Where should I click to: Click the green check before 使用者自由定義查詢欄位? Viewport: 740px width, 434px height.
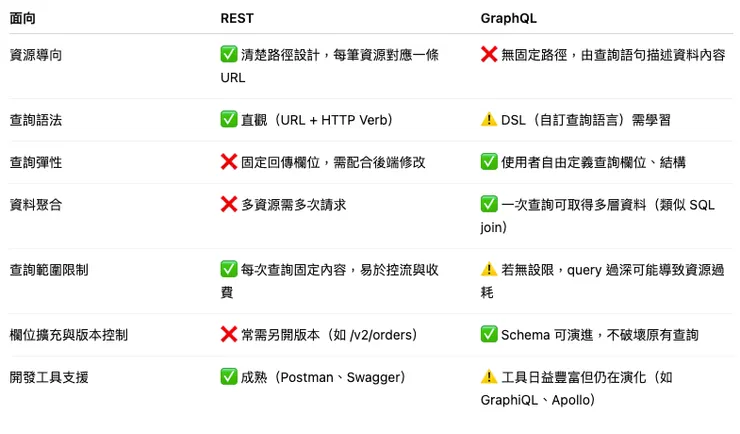pos(489,162)
